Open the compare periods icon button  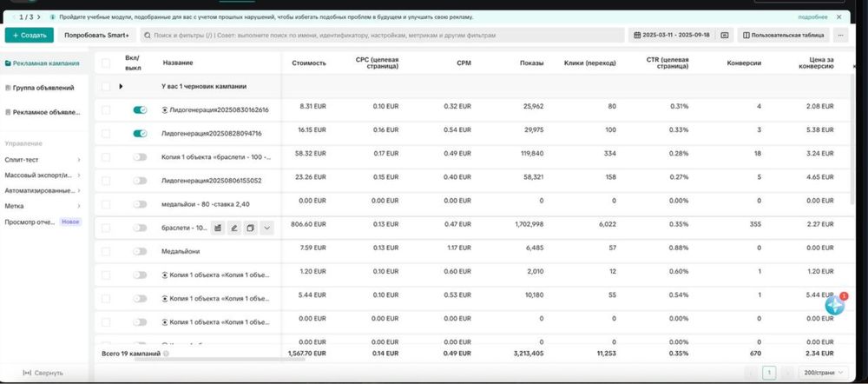(x=725, y=35)
